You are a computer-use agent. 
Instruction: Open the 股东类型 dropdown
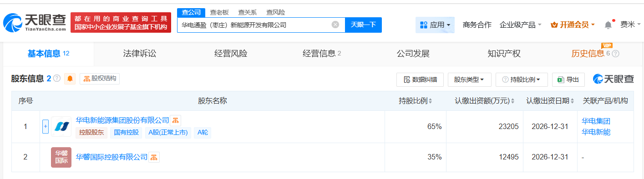point(469,80)
